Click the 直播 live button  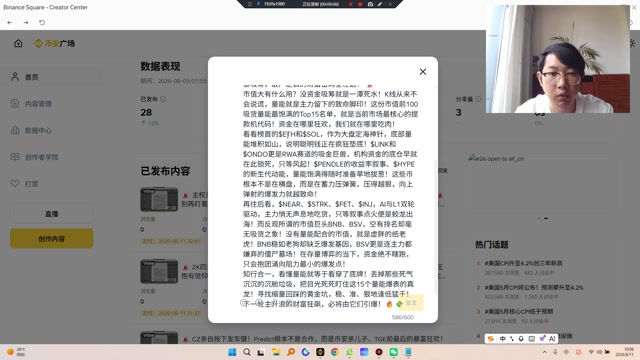click(x=51, y=214)
